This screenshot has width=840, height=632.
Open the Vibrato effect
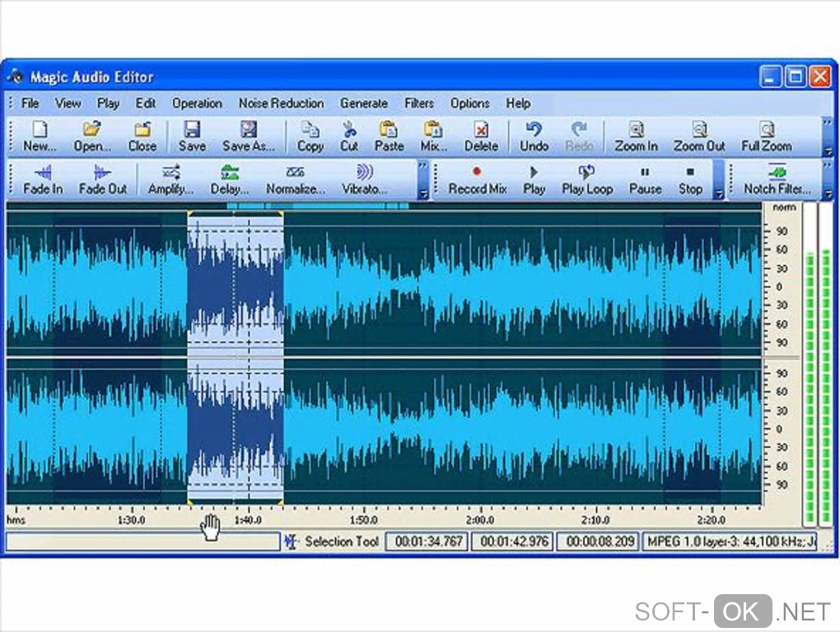(x=364, y=173)
